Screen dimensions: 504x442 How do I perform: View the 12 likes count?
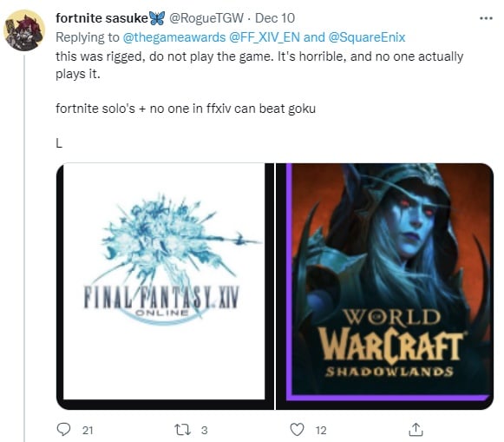point(321,430)
